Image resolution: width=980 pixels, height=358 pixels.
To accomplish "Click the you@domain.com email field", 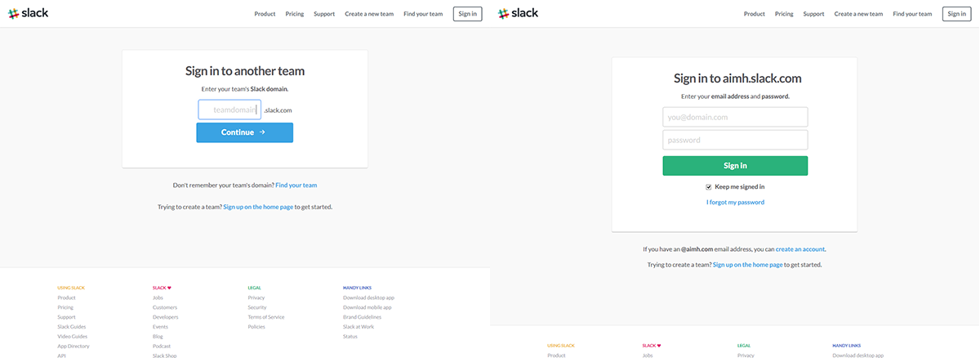I will point(735,117).
